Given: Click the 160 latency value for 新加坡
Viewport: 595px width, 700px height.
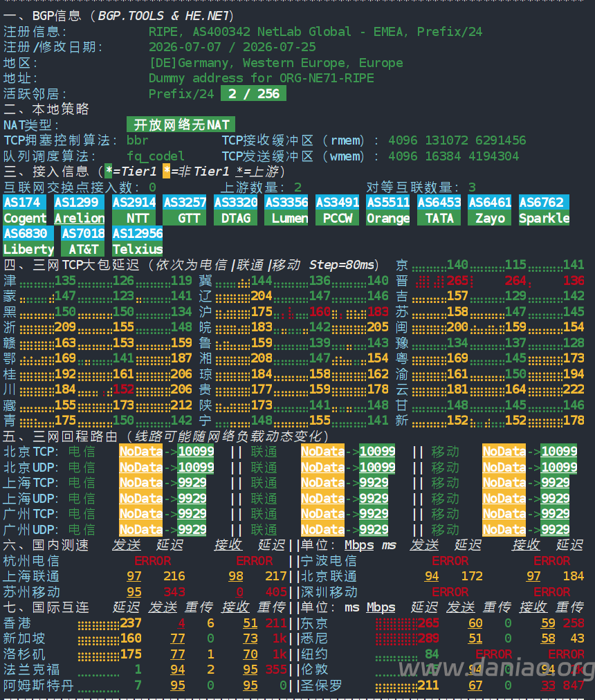Looking at the screenshot, I should (131, 638).
